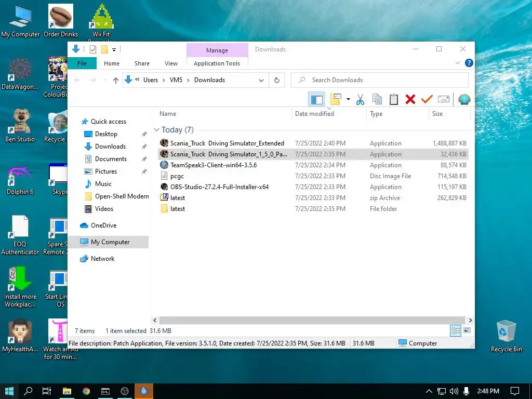Open Pictures in navigation pane
The height and width of the screenshot is (399, 532).
[105, 171]
